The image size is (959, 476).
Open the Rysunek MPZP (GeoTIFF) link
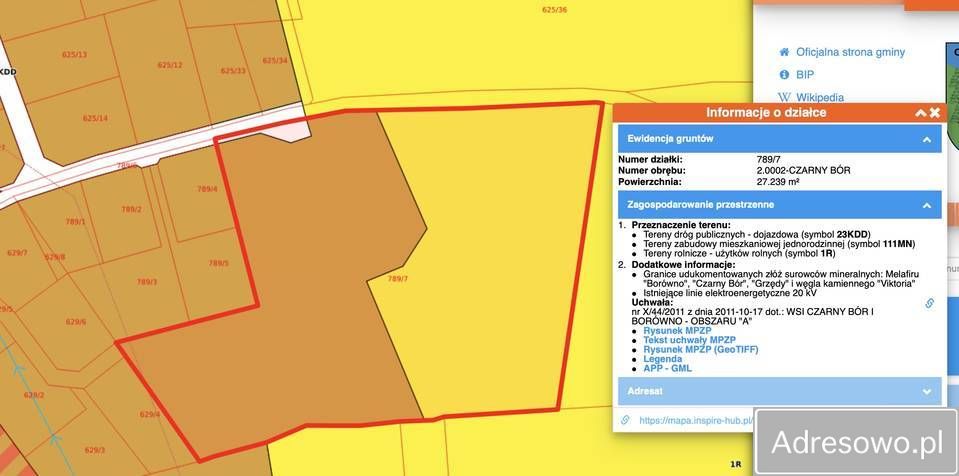click(x=701, y=349)
